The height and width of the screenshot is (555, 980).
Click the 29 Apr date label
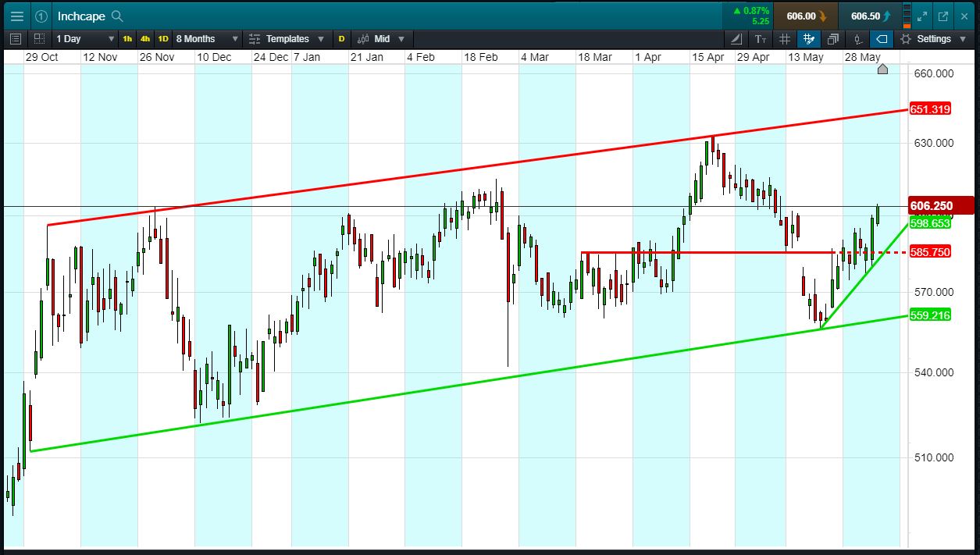754,57
